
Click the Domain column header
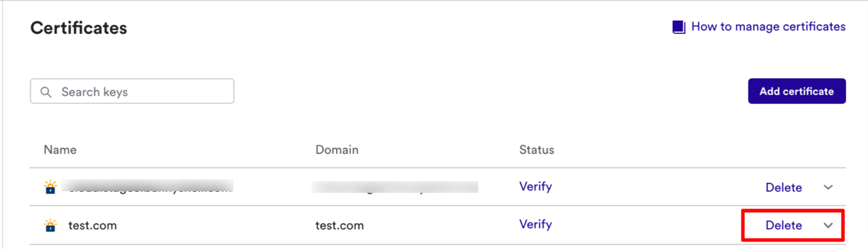coord(337,150)
